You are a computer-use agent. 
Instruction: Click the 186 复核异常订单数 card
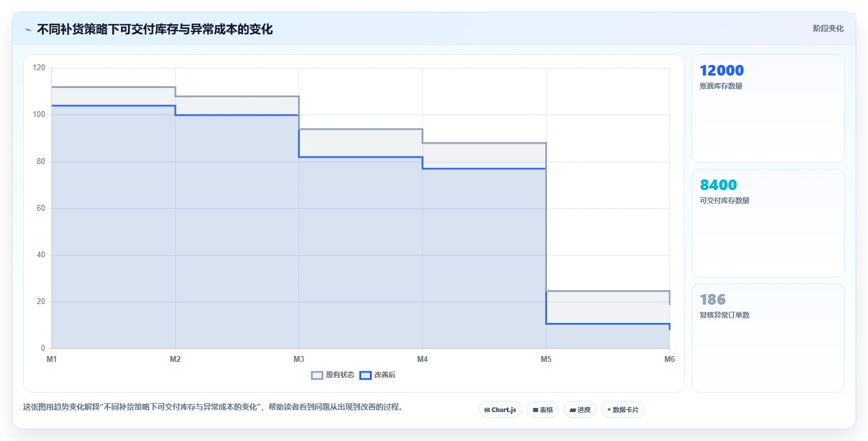pyautogui.click(x=768, y=338)
